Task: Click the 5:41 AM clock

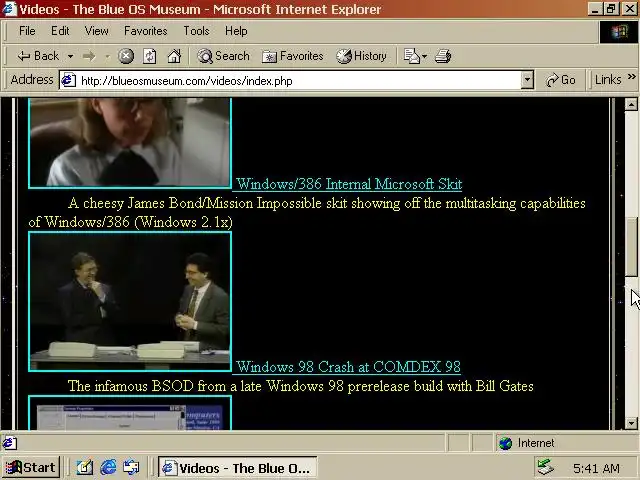Action: [x=596, y=468]
